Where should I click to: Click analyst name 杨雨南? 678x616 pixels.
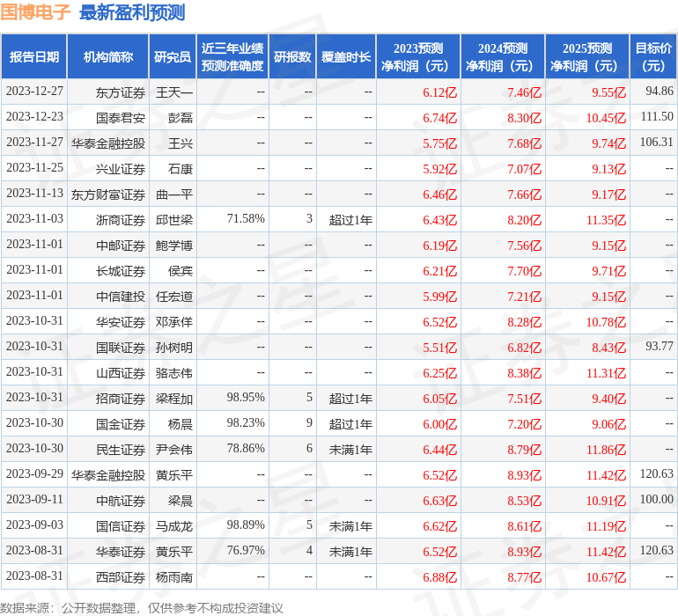tap(174, 577)
